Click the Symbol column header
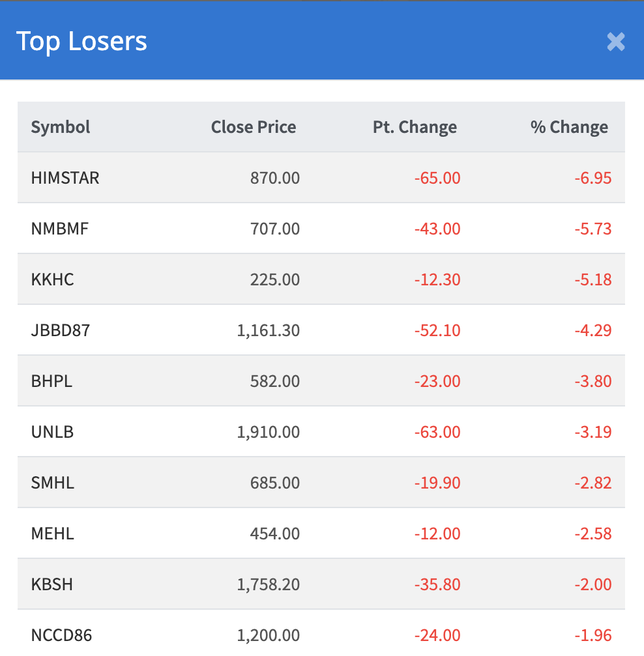This screenshot has width=644, height=656. 61,127
